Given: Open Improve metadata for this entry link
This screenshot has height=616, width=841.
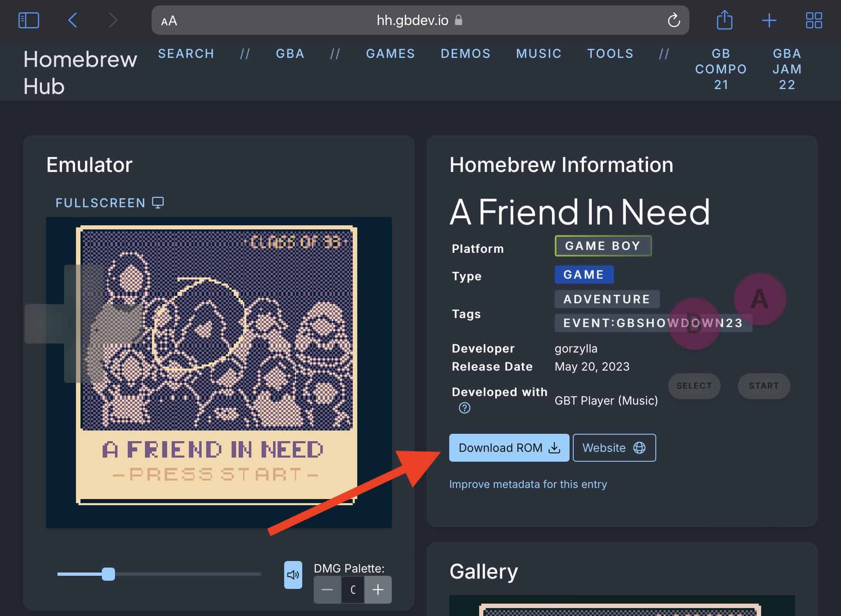Looking at the screenshot, I should tap(528, 484).
